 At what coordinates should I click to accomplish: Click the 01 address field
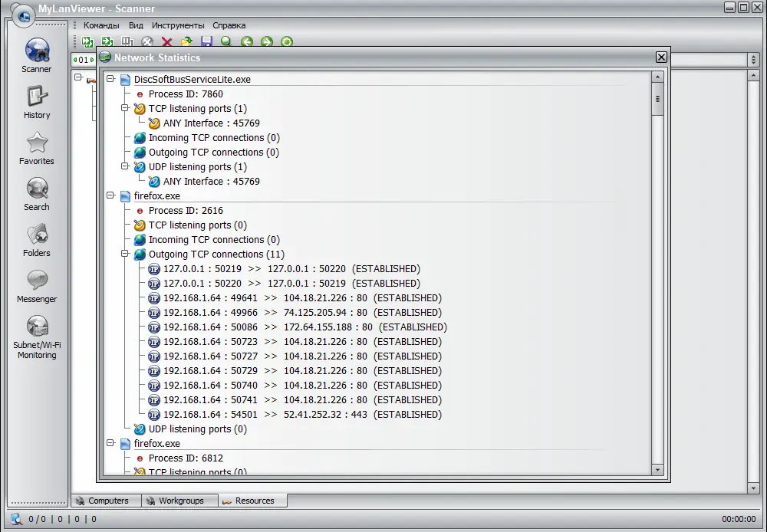click(x=84, y=60)
